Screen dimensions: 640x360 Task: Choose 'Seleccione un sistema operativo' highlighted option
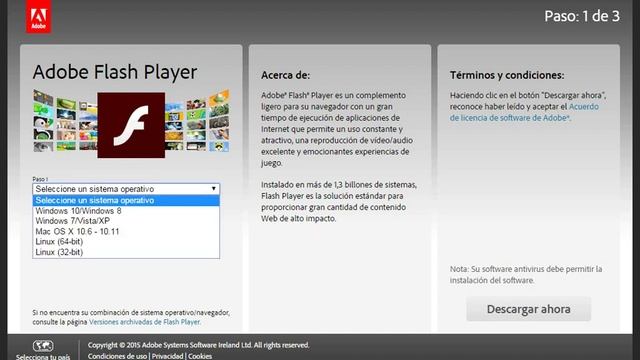click(126, 200)
